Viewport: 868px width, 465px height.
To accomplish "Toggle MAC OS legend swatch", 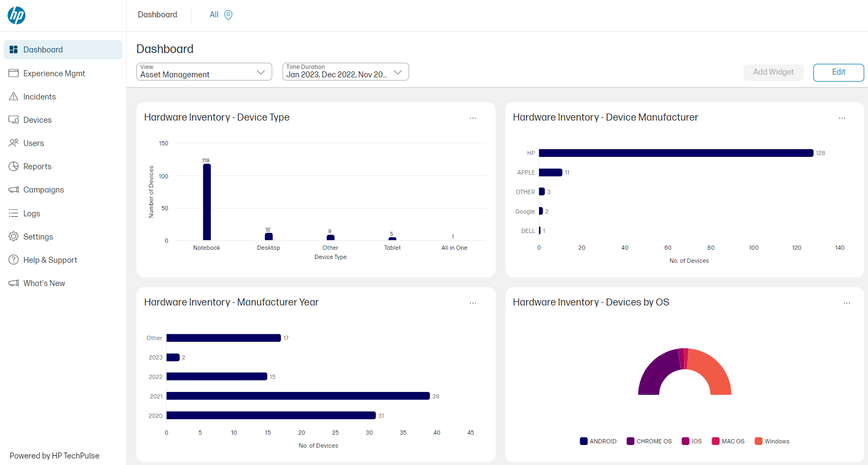I will click(x=715, y=441).
